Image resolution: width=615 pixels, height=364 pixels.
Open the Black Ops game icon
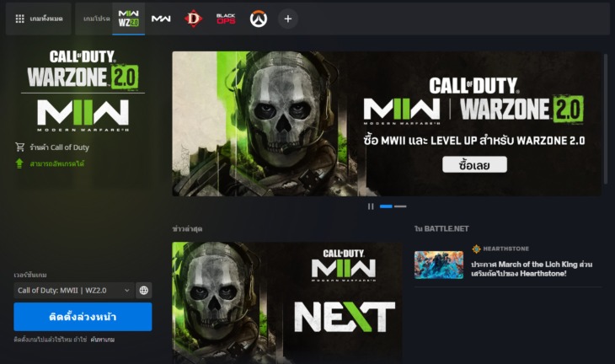[226, 19]
